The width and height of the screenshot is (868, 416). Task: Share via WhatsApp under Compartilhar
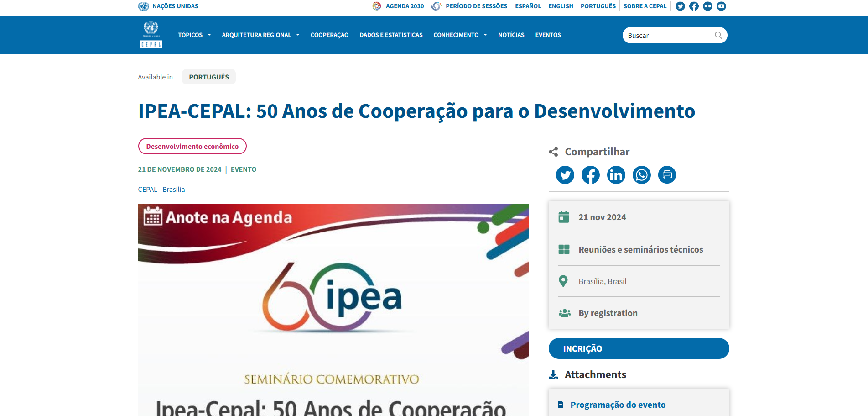[x=642, y=175]
